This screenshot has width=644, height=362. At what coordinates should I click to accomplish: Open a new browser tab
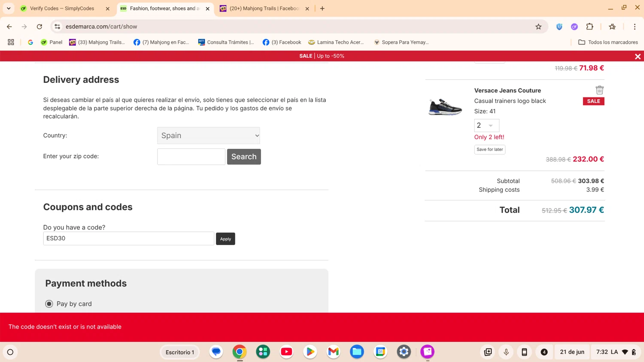click(x=322, y=8)
